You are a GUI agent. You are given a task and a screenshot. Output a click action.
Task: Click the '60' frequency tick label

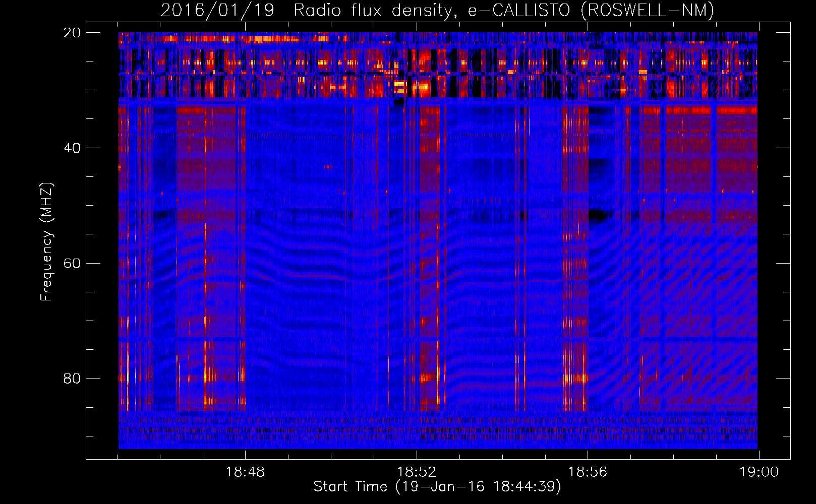[x=72, y=264]
